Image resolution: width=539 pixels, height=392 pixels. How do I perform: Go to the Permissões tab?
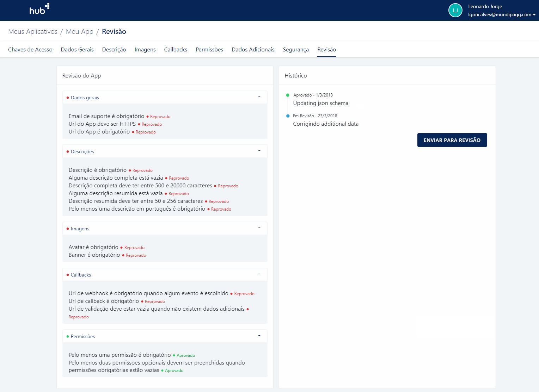[209, 50]
